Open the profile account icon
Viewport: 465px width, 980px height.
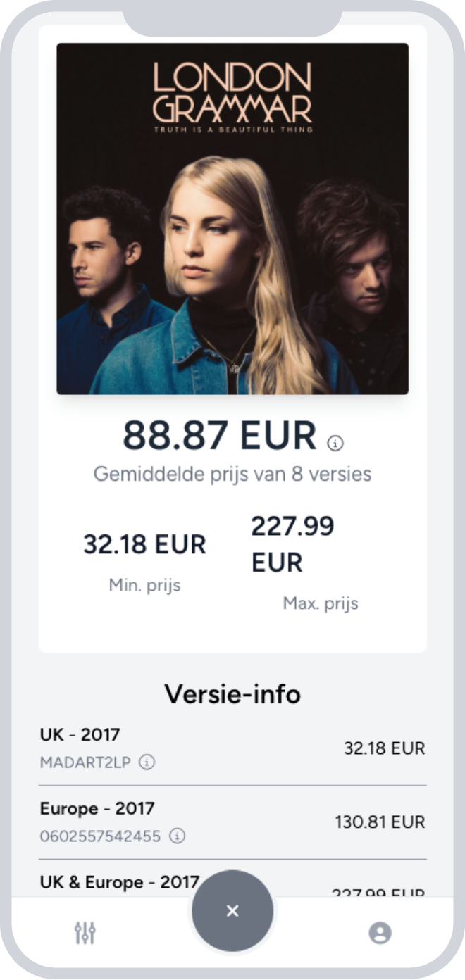point(380,933)
